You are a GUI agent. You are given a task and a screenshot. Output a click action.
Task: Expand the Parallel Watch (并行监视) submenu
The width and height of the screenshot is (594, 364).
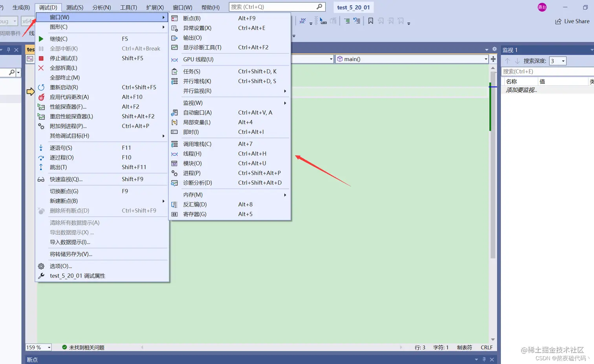(x=230, y=91)
